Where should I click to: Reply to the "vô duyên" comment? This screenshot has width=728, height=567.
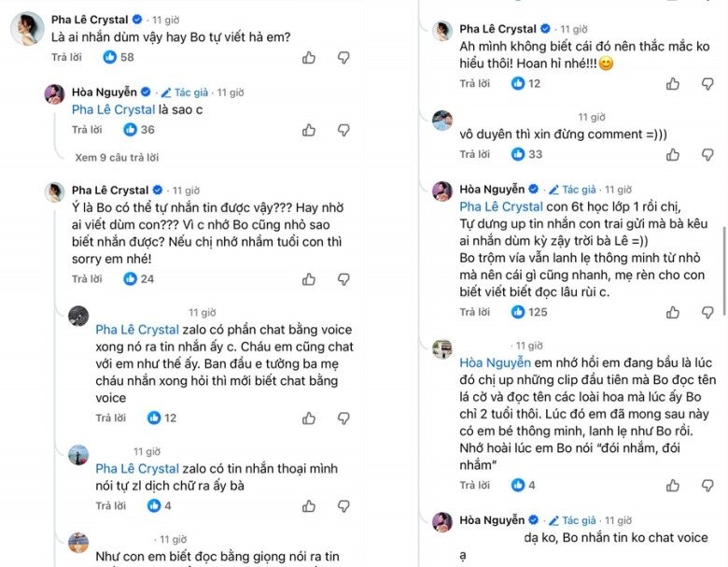coord(474,154)
